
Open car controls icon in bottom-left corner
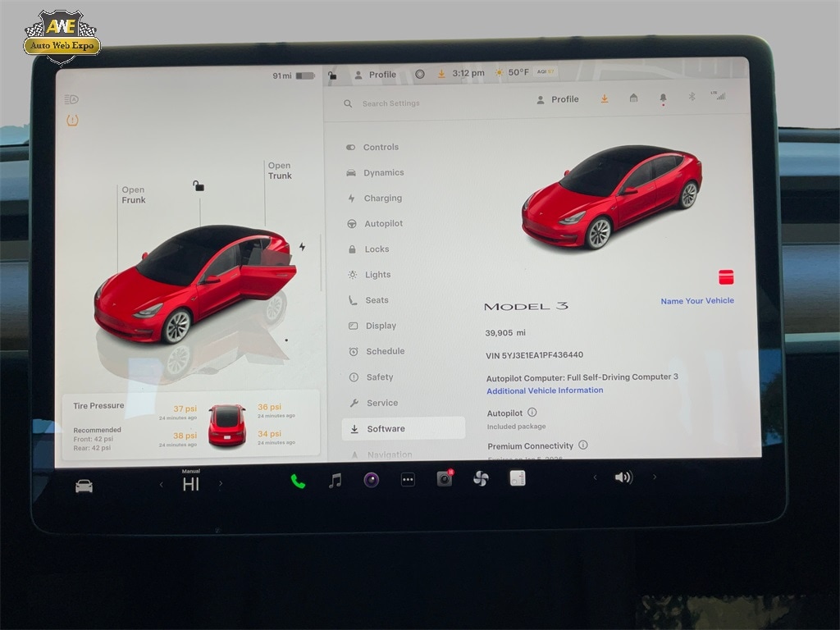[84, 486]
